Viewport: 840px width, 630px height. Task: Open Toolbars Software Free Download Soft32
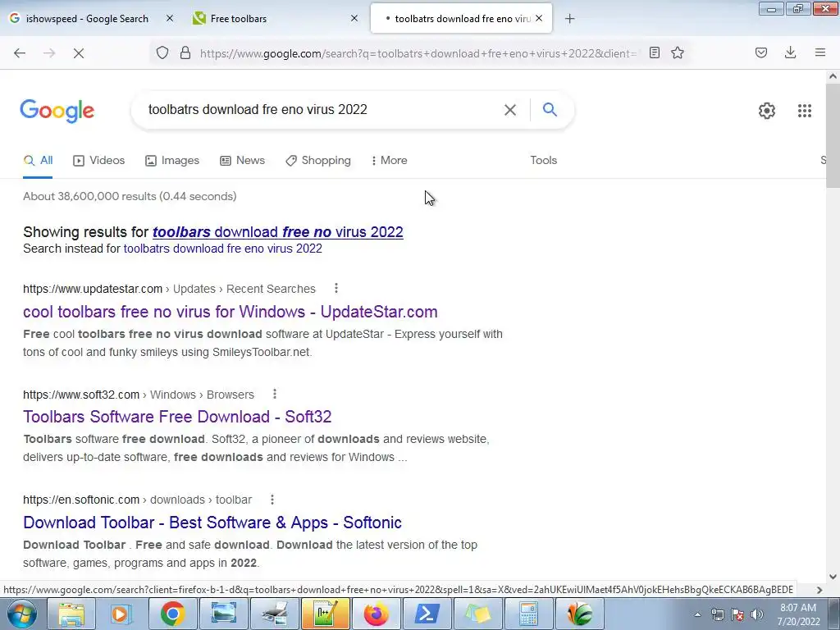(x=177, y=417)
